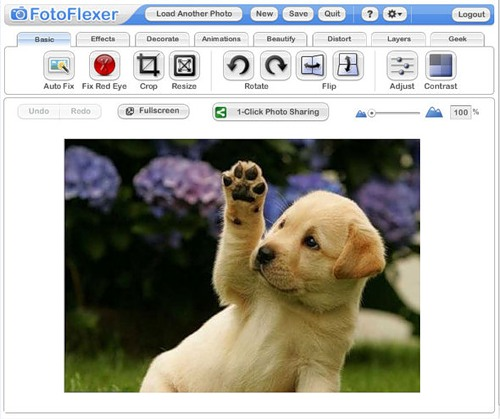Rotate the photo clockwise
Screen dimensions: 500x419
tap(276, 65)
